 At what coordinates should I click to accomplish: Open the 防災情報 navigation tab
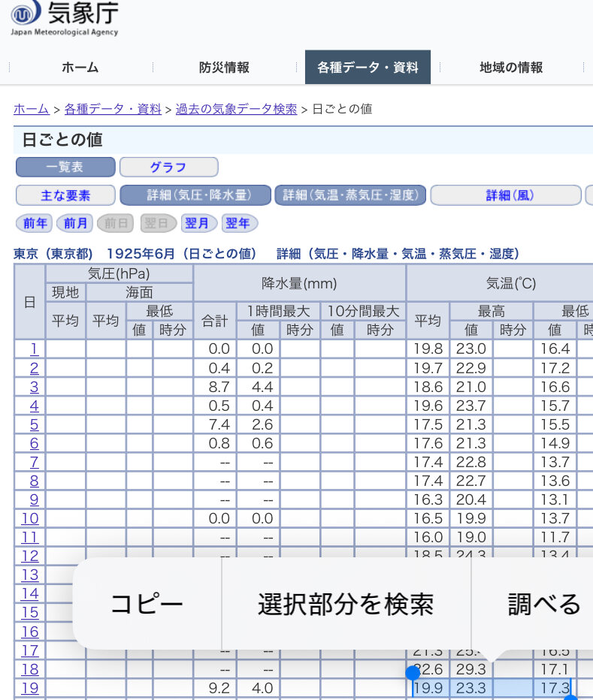(x=224, y=68)
